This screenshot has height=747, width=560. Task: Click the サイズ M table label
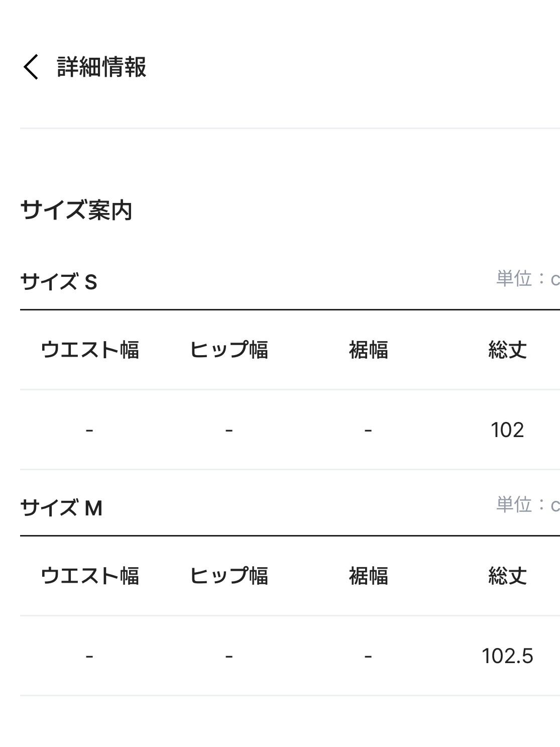tap(61, 508)
